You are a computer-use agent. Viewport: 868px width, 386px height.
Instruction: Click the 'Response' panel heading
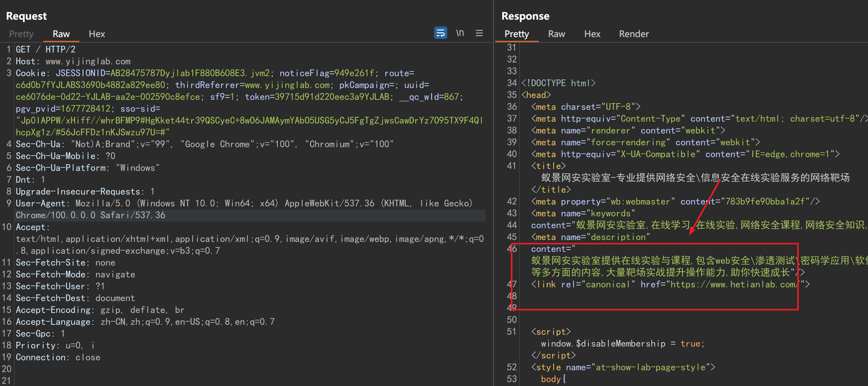(525, 16)
